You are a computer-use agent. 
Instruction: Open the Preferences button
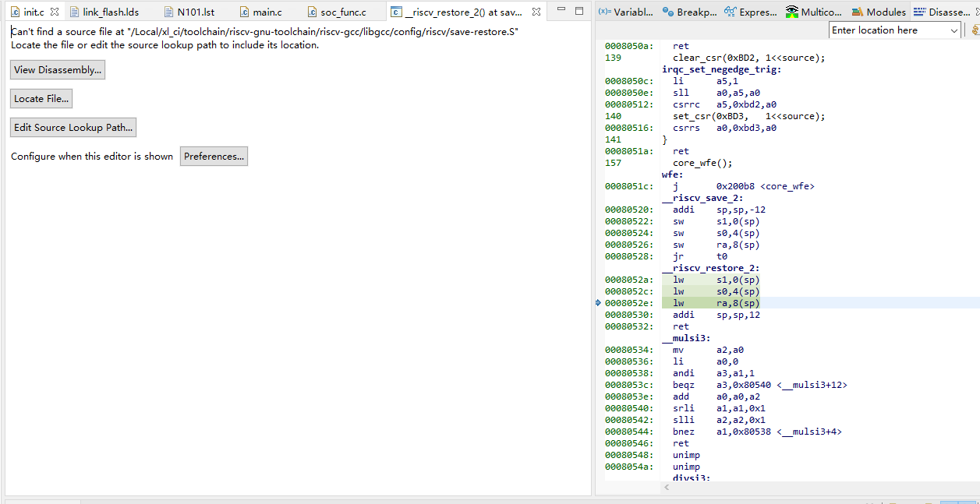tap(214, 157)
